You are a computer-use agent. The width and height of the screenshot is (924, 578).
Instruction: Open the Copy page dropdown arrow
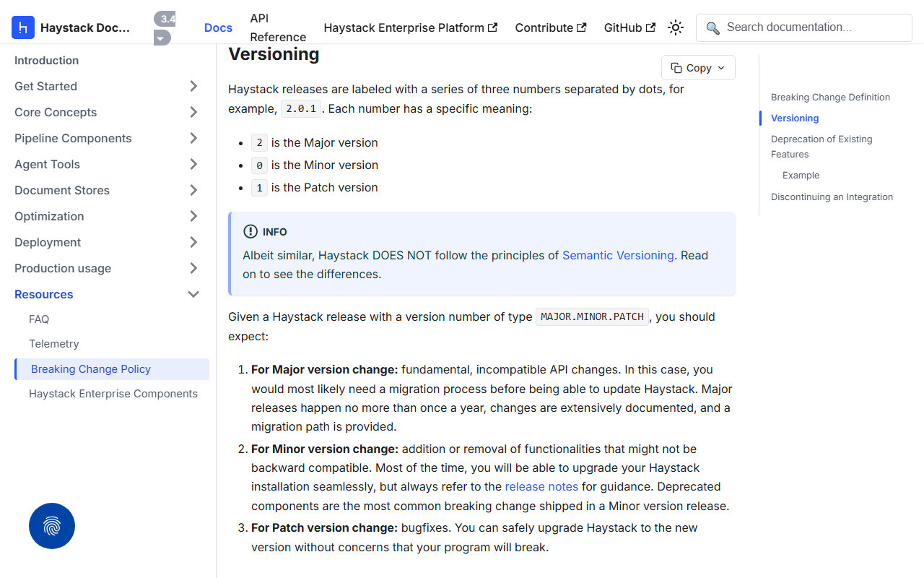tap(720, 68)
